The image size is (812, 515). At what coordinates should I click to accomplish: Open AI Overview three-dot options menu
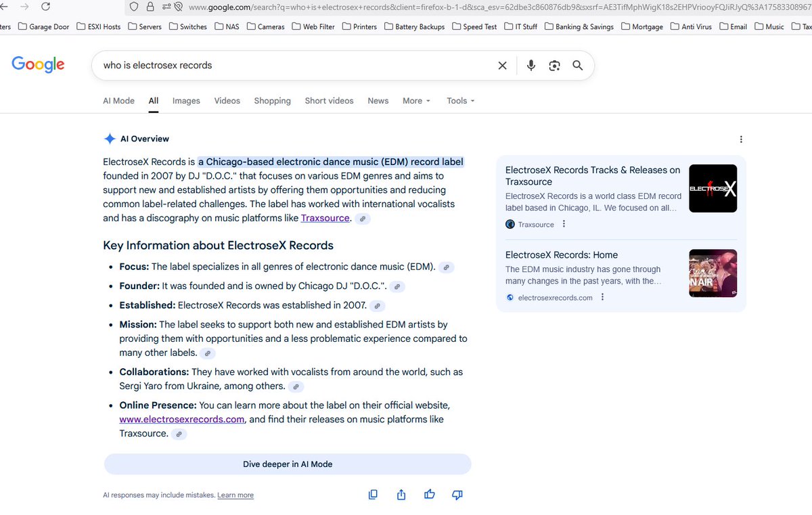point(741,139)
